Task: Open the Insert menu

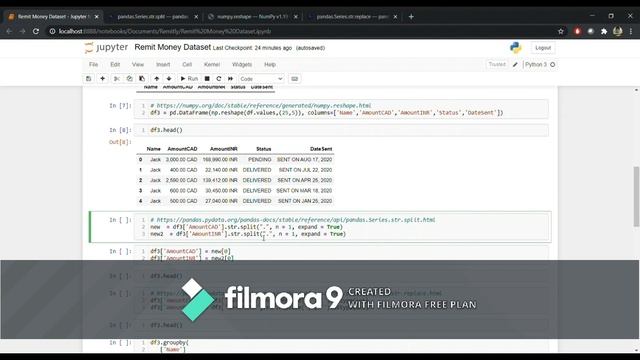Action: [163, 64]
